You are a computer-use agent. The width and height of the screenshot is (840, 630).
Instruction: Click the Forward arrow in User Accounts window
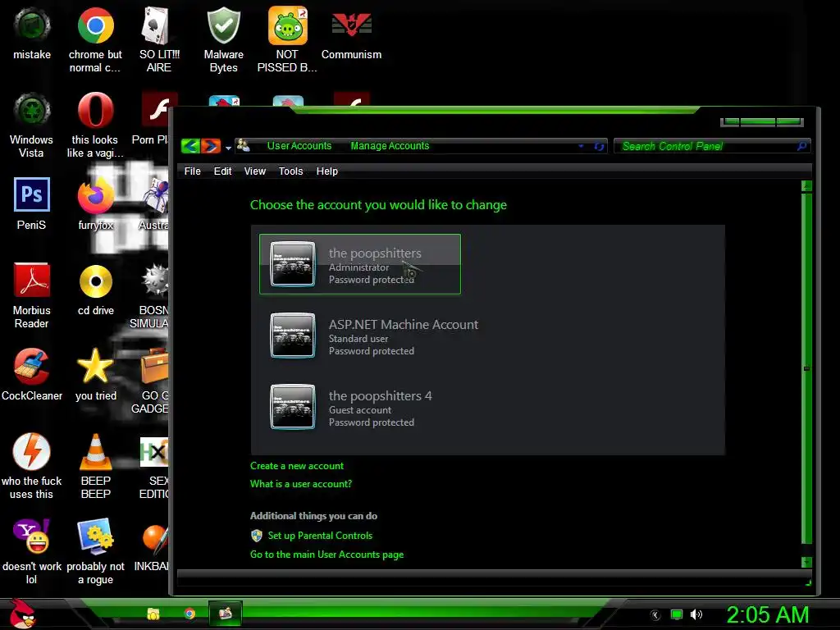coord(211,146)
